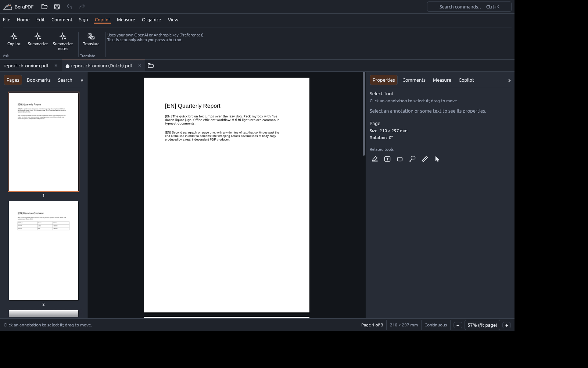Viewport: 588px width, 368px height.
Task: Open the Comments panel tab on the right
Action: pyautogui.click(x=414, y=80)
